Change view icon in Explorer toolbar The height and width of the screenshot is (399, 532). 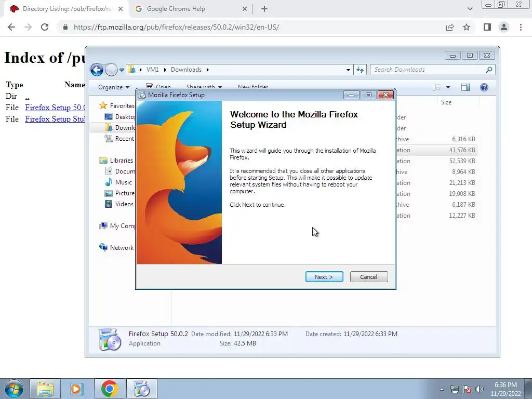point(436,87)
